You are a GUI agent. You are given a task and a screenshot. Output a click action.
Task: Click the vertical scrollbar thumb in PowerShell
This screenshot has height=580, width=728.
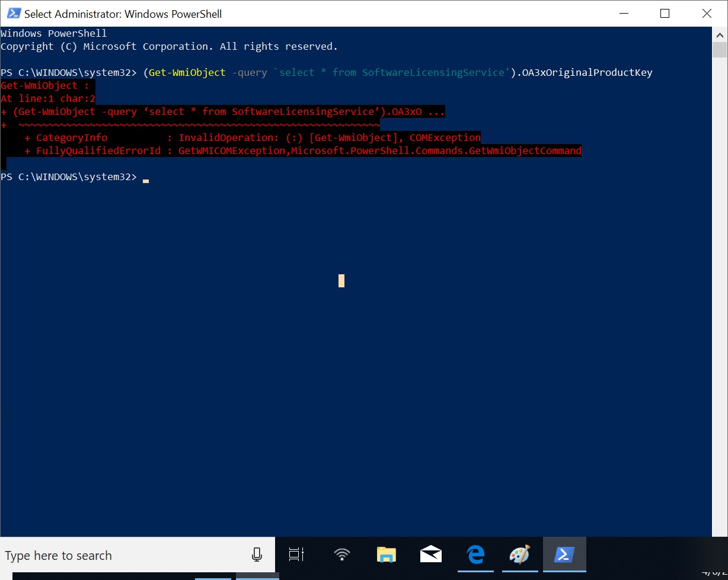point(720,49)
